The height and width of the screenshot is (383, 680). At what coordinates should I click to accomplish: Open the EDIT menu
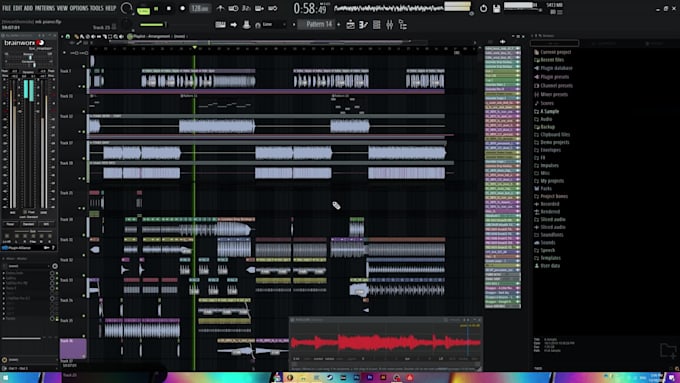click(x=17, y=8)
